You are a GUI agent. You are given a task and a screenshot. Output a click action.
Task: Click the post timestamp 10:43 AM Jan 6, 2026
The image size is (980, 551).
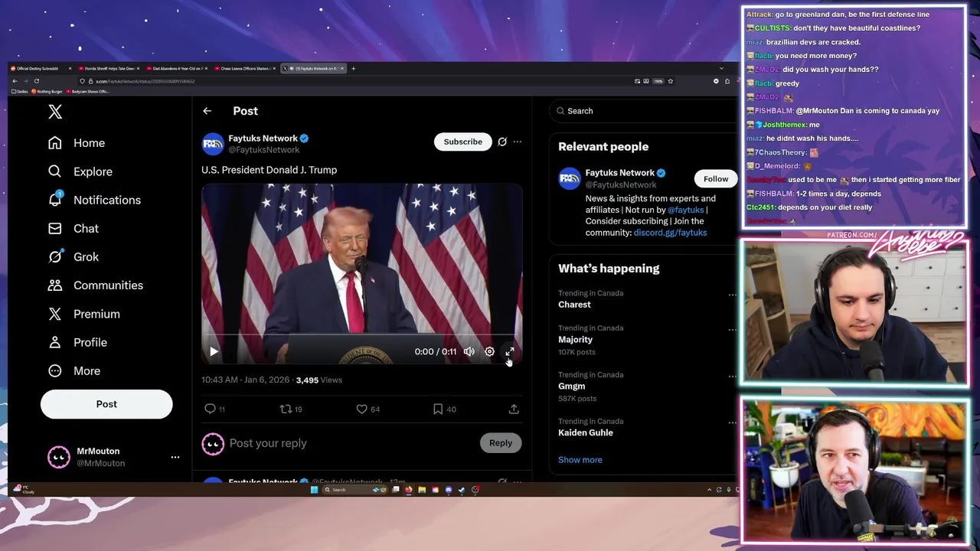tap(245, 380)
